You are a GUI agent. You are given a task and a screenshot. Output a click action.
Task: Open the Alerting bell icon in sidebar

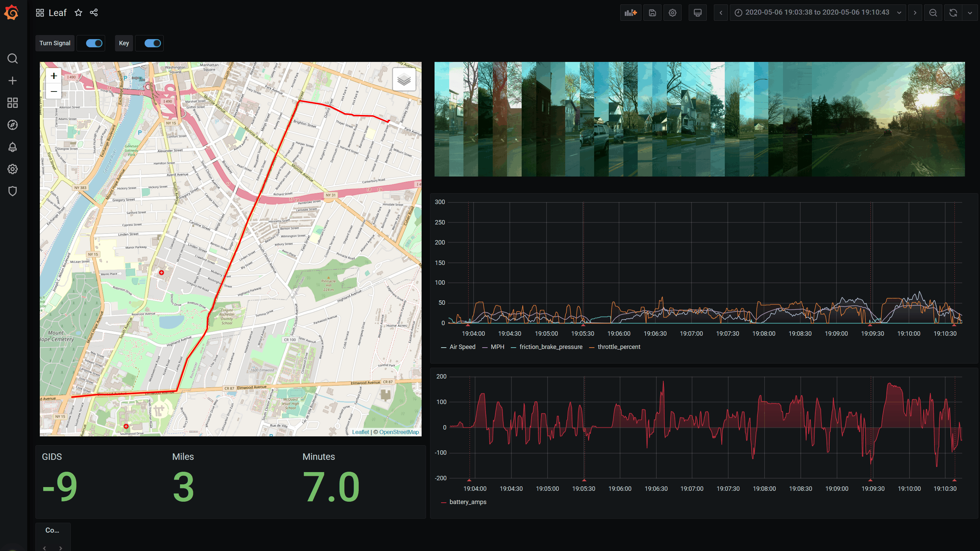pos(13,147)
